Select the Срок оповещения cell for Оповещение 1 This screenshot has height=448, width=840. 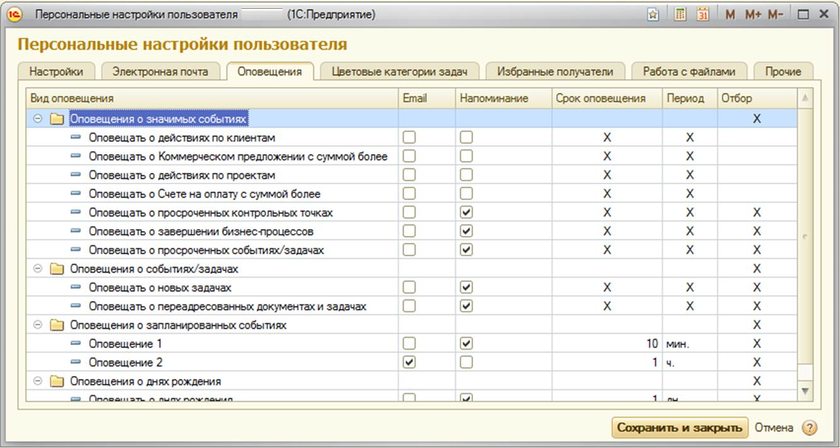tap(608, 343)
